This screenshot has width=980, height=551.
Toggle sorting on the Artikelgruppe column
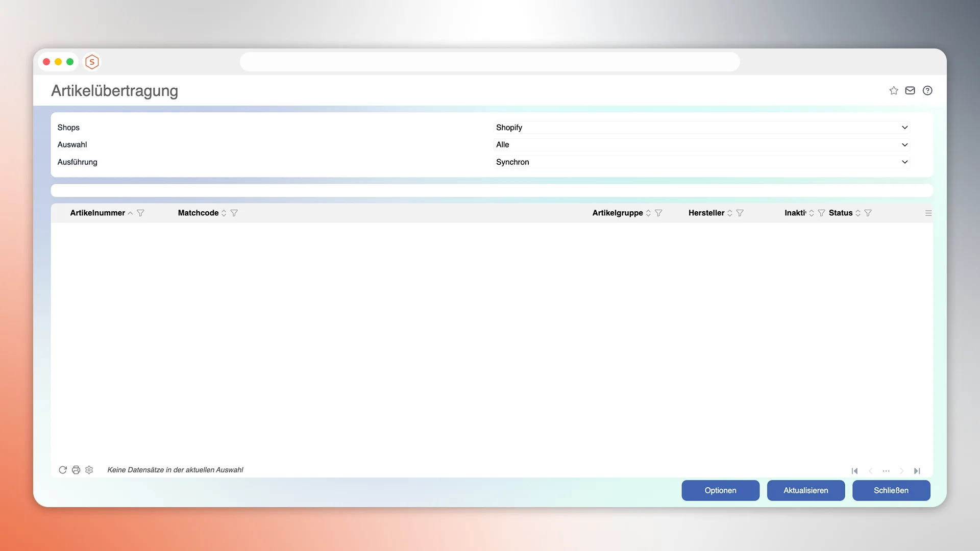[x=649, y=213]
